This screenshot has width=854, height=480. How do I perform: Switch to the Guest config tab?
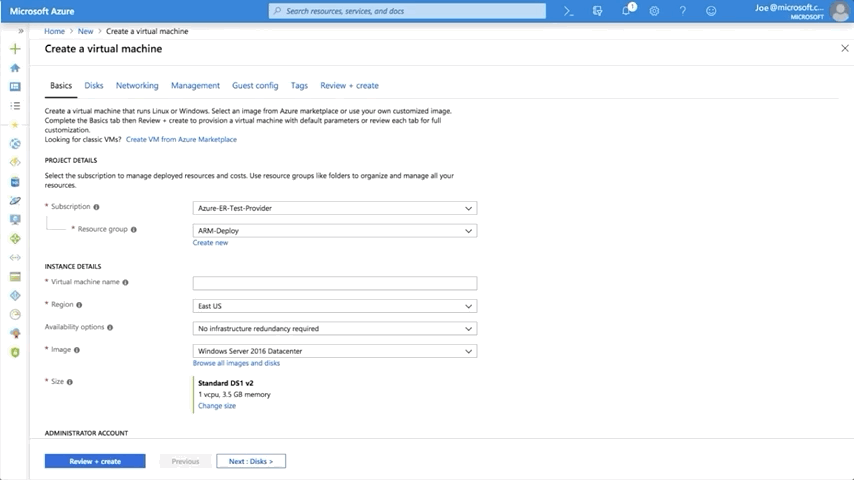point(255,86)
